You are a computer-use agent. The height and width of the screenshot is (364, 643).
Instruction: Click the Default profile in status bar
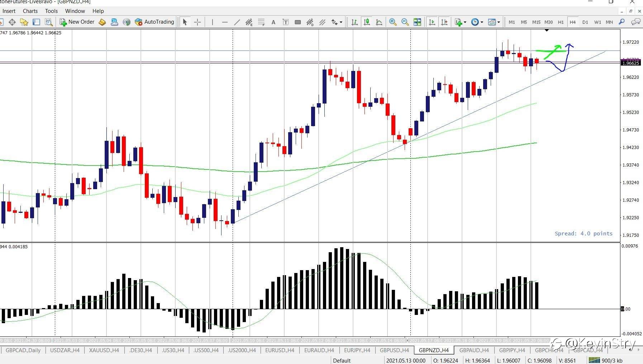coord(342,360)
